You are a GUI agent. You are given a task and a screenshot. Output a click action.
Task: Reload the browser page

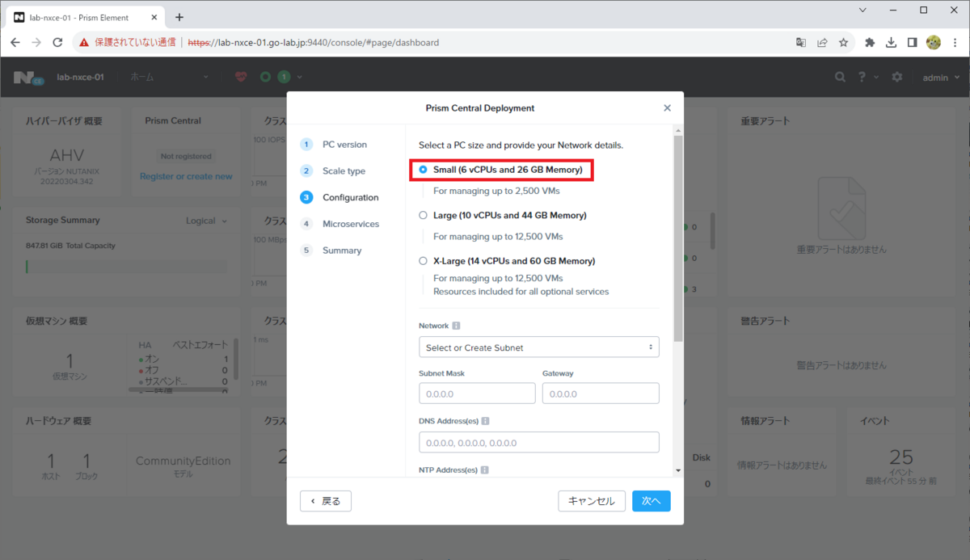[x=57, y=42]
